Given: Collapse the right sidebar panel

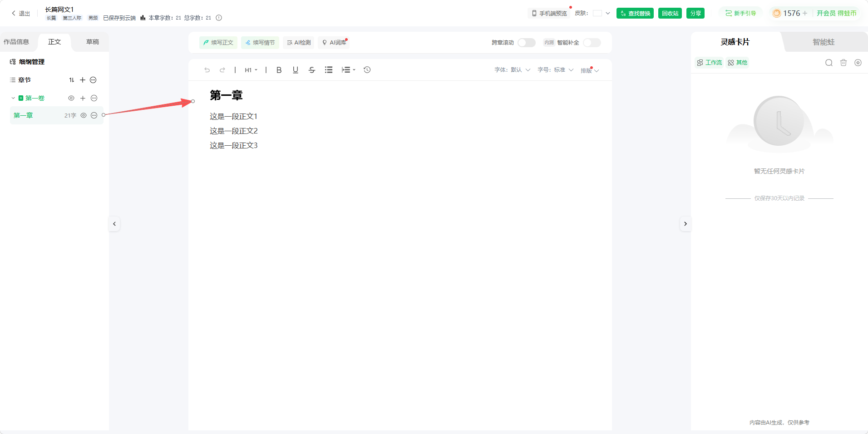Looking at the screenshot, I should 686,224.
